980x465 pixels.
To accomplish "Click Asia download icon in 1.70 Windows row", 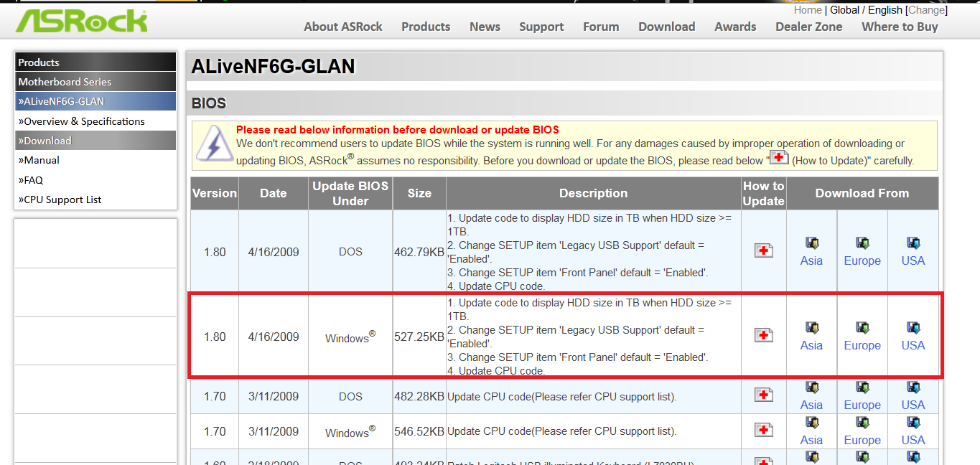I will (x=812, y=423).
